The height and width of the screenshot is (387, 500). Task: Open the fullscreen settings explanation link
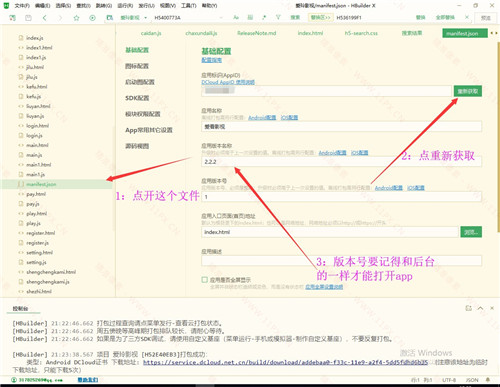click(324, 287)
